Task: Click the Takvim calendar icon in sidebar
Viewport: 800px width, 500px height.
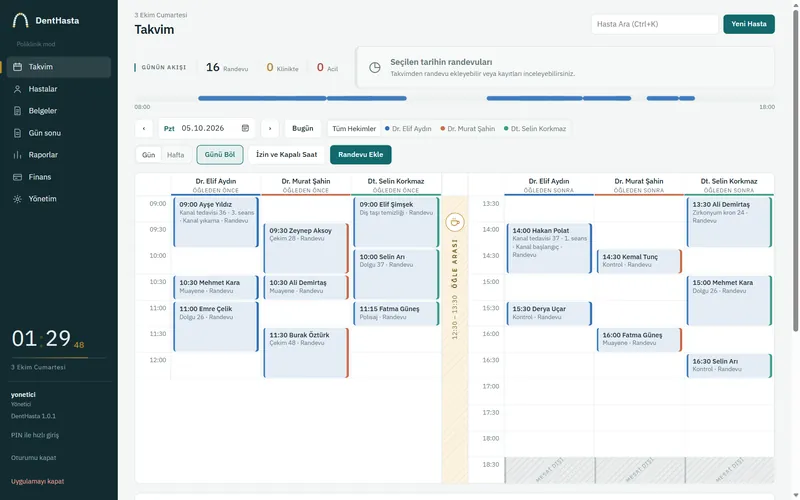Action: pos(17,67)
